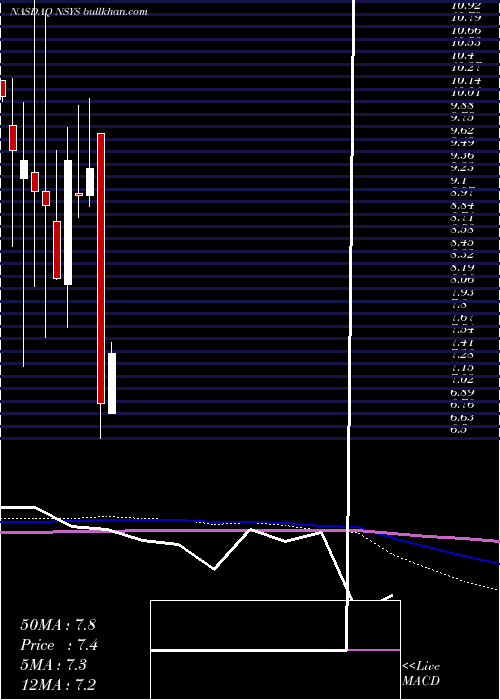Click the 7.02 price axis label
Screen dimensions: 500x700
pos(463,380)
